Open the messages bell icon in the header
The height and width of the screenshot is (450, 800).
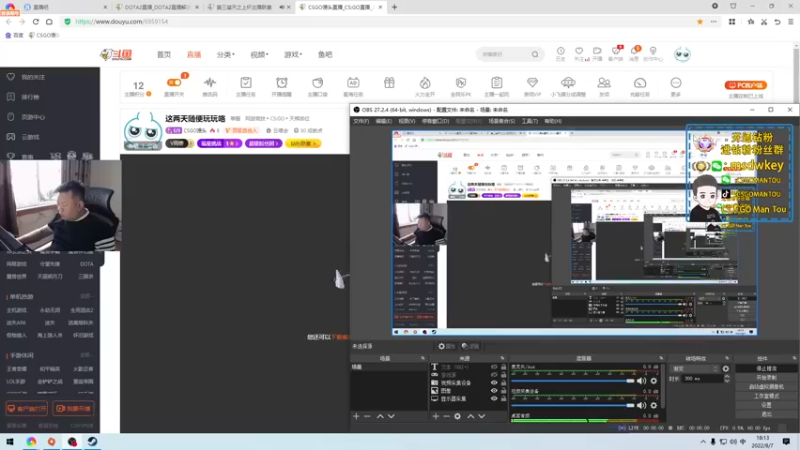point(634,51)
